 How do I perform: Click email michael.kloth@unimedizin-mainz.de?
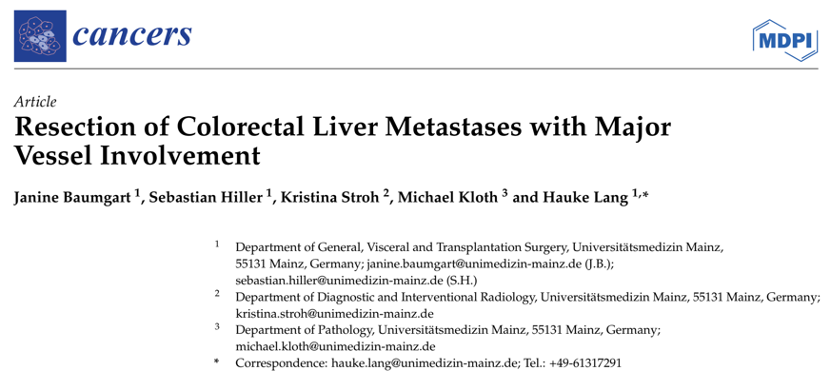(x=335, y=347)
